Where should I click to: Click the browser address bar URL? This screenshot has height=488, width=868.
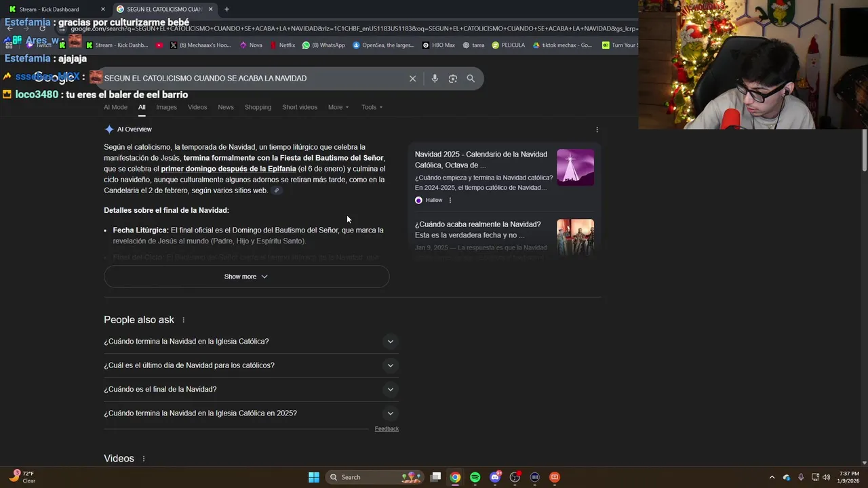(x=353, y=28)
